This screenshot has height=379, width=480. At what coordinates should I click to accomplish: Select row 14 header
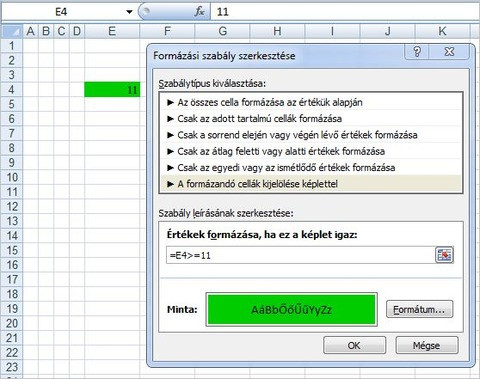click(x=12, y=236)
